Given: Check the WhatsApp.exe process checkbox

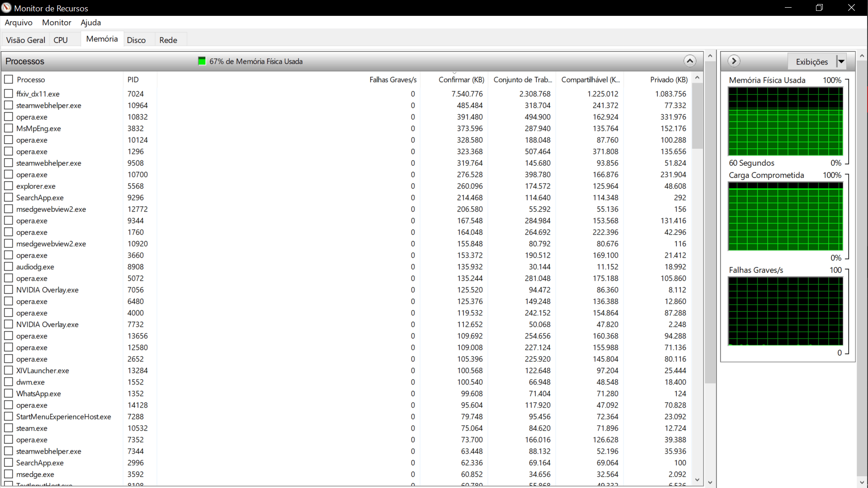Looking at the screenshot, I should pyautogui.click(x=9, y=394).
